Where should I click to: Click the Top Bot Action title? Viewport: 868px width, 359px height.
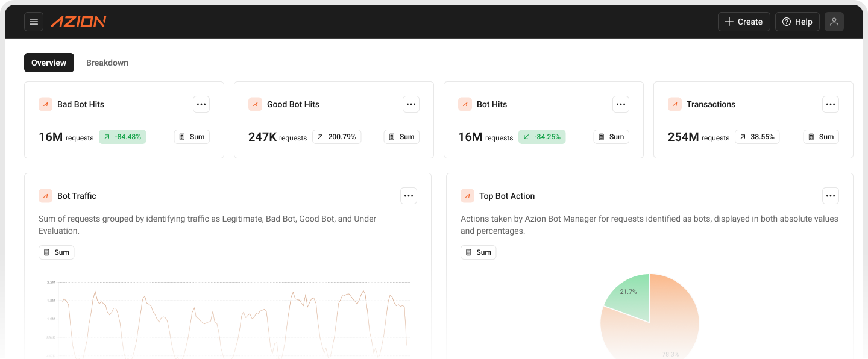coord(507,196)
